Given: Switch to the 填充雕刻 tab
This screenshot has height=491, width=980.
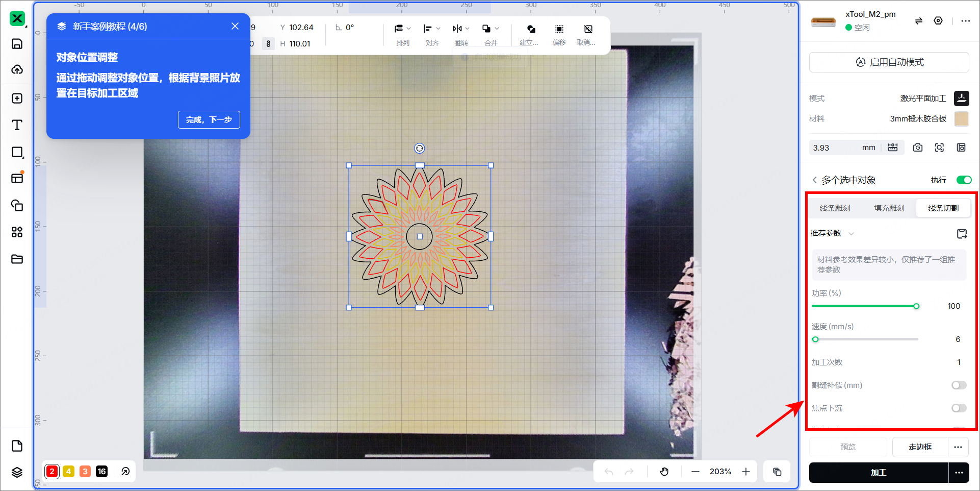Looking at the screenshot, I should tap(889, 208).
